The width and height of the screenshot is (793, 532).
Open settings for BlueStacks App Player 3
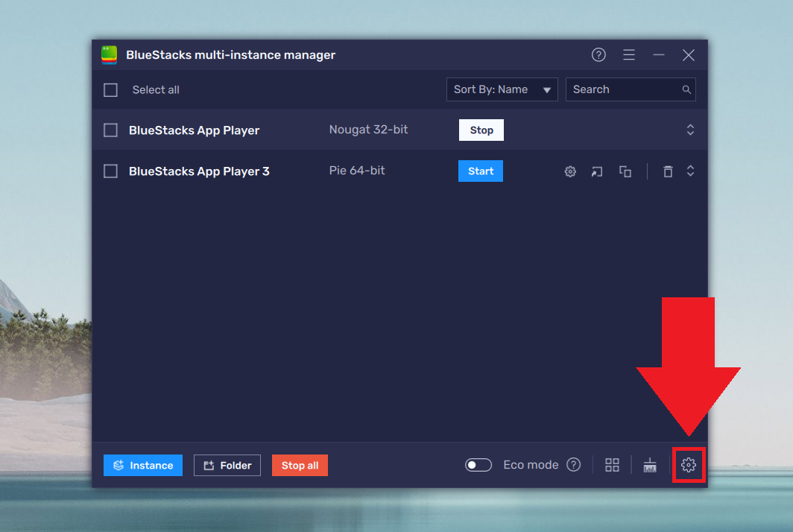pyautogui.click(x=570, y=171)
